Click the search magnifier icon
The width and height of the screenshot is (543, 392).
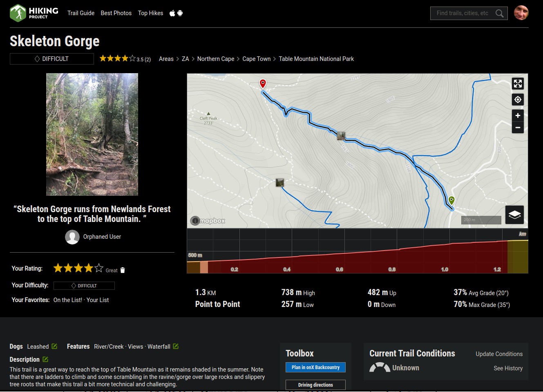[x=499, y=13]
